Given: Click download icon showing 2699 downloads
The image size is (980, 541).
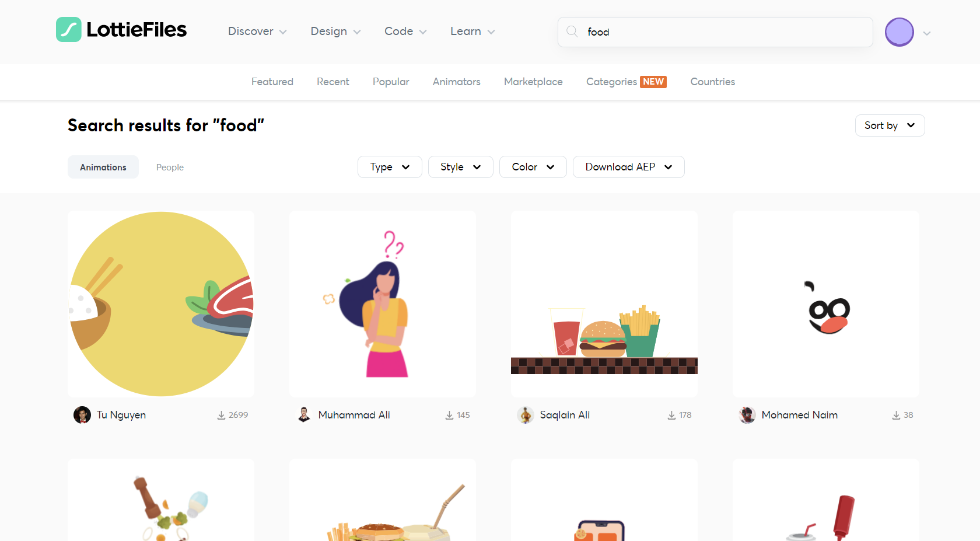Looking at the screenshot, I should pyautogui.click(x=221, y=416).
